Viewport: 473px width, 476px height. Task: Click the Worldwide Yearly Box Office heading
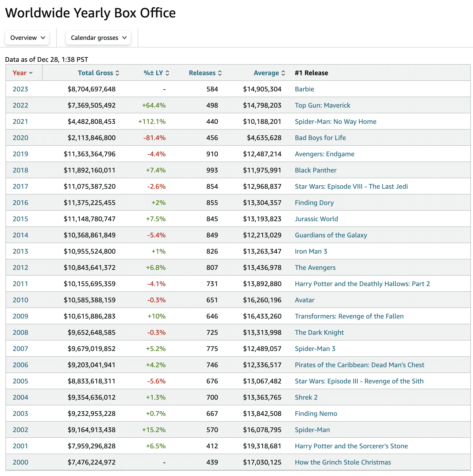(x=90, y=13)
